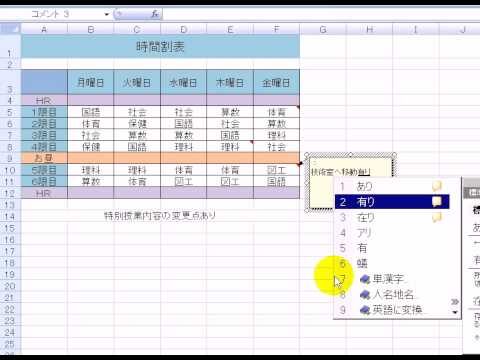Select the HR cell in row 12
Screen dimensions: 480x360
click(44, 193)
